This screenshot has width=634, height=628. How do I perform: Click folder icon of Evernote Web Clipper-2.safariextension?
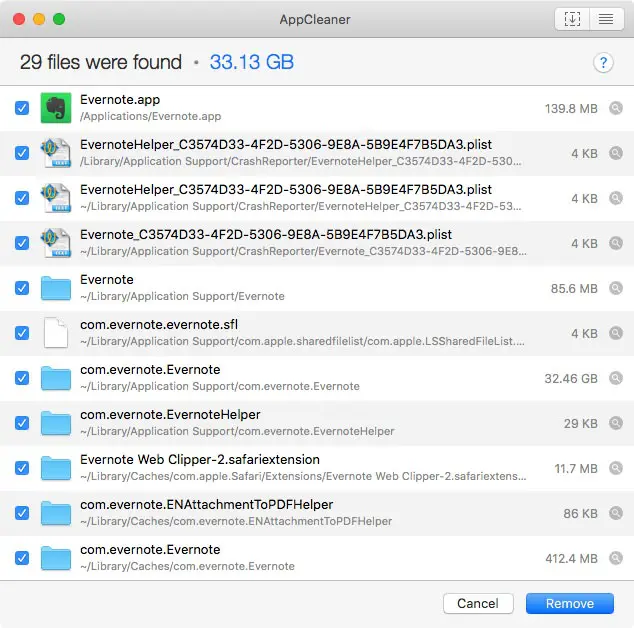point(56,468)
